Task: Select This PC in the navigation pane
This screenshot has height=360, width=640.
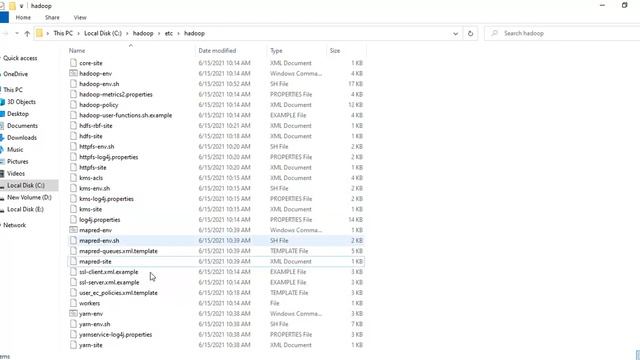Action: tap(13, 89)
